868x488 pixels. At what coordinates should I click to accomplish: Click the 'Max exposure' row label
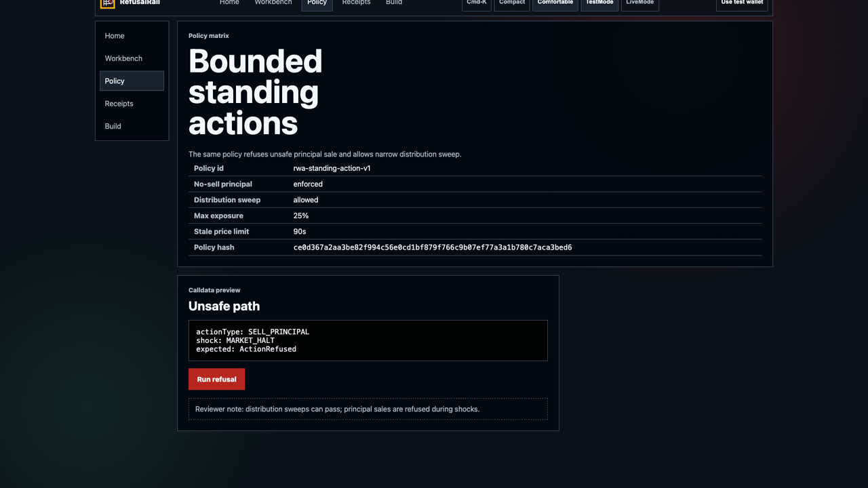[218, 216]
